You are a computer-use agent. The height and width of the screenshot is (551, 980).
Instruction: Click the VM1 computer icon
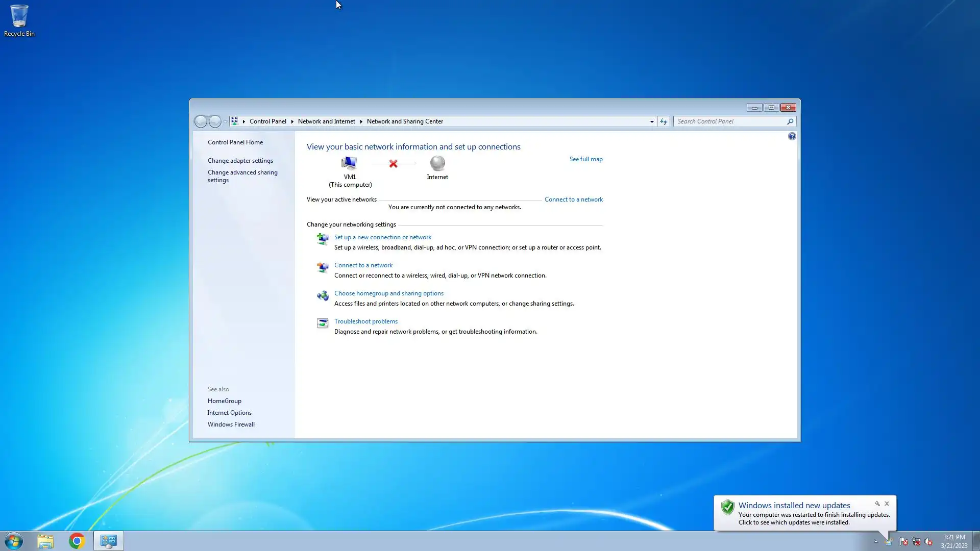[x=349, y=163]
